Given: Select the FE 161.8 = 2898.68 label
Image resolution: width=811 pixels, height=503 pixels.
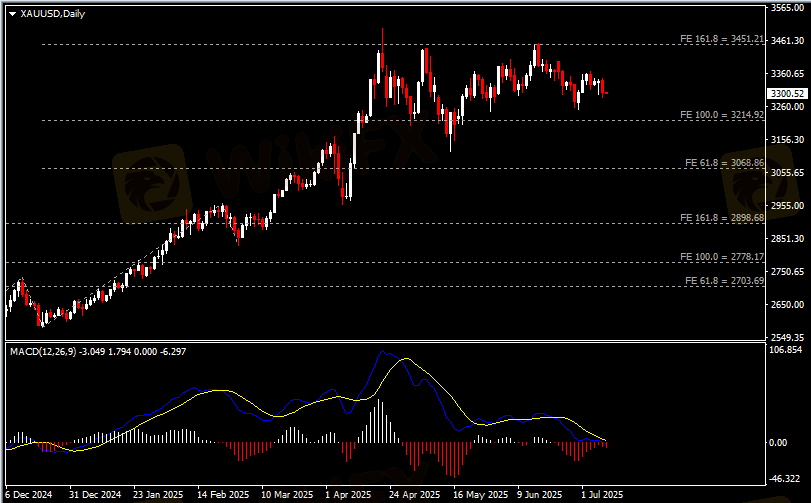Looking at the screenshot, I should coord(722,218).
